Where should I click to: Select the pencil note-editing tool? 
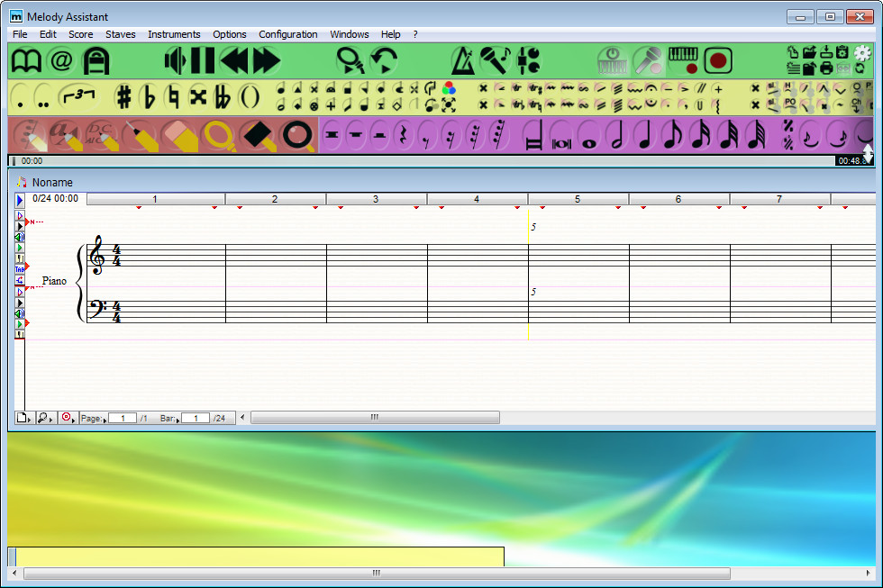[x=29, y=136]
